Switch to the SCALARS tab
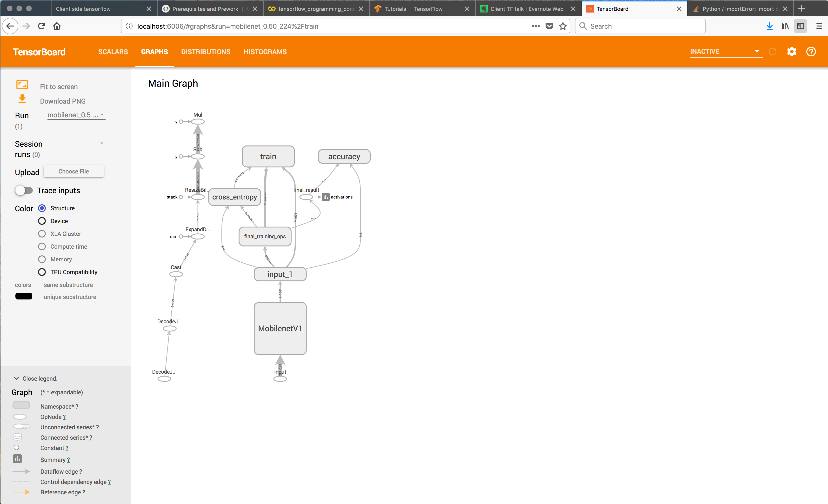Viewport: 828px width, 504px height. (x=113, y=52)
